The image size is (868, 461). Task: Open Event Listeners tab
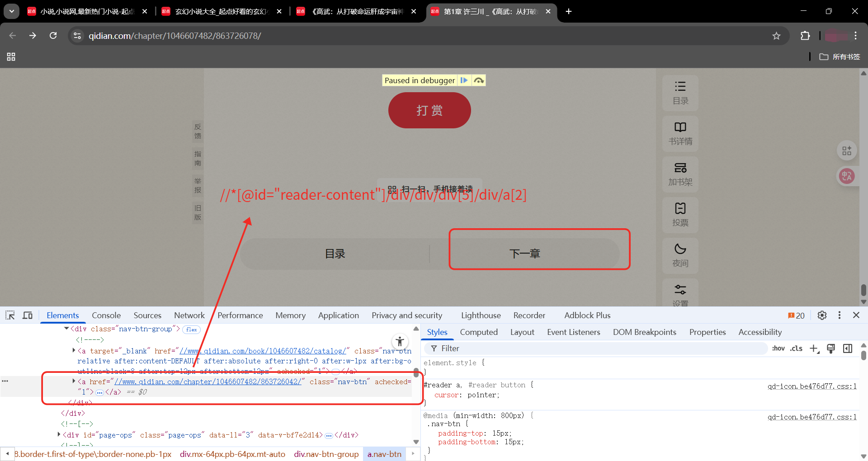[574, 332]
